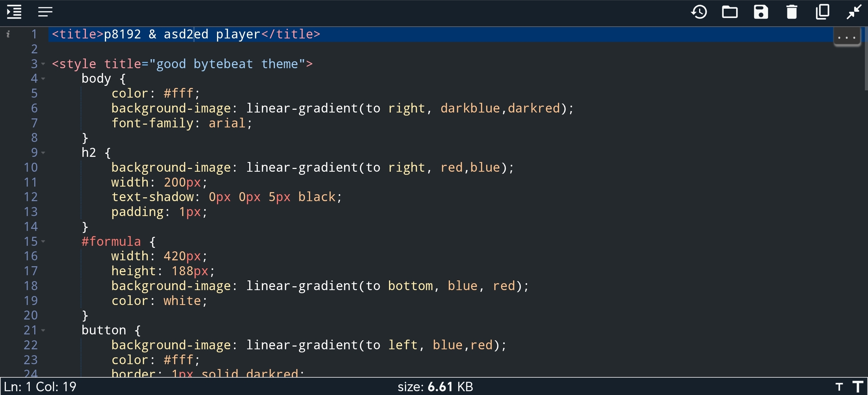
Task: Delete code with the trash icon
Action: click(x=792, y=12)
